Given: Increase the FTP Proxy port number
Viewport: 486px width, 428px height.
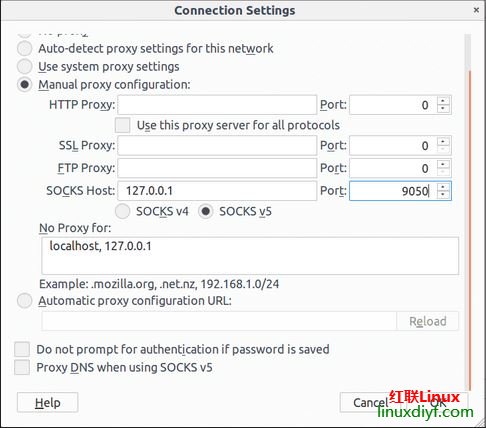Looking at the screenshot, I should pyautogui.click(x=443, y=164).
